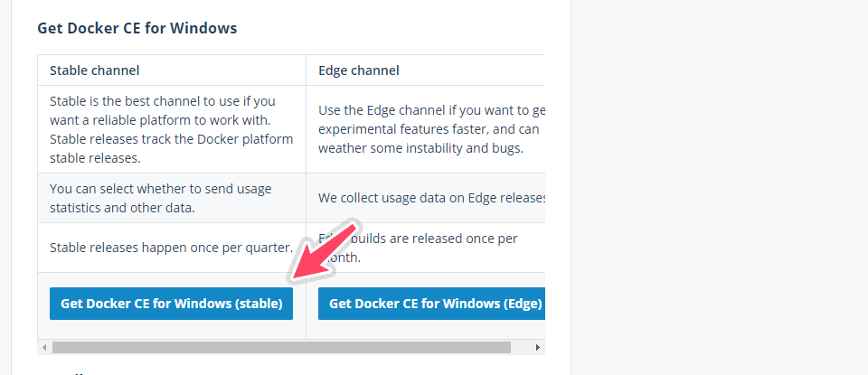
Task: Click the empty cell area beside the stable button
Action: (x=299, y=305)
